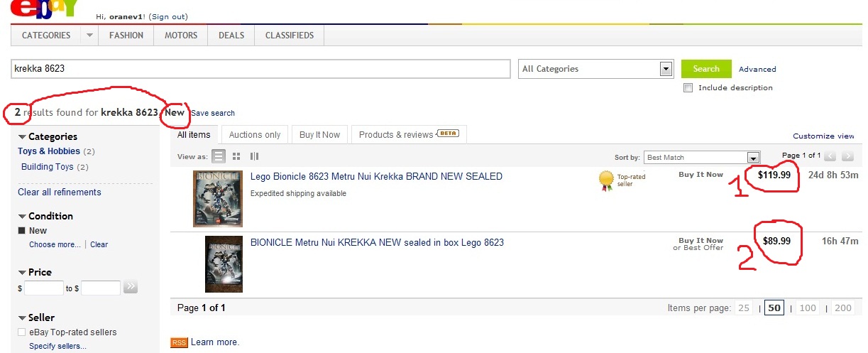Open the $89.99 listing thumbnail image

(x=224, y=264)
